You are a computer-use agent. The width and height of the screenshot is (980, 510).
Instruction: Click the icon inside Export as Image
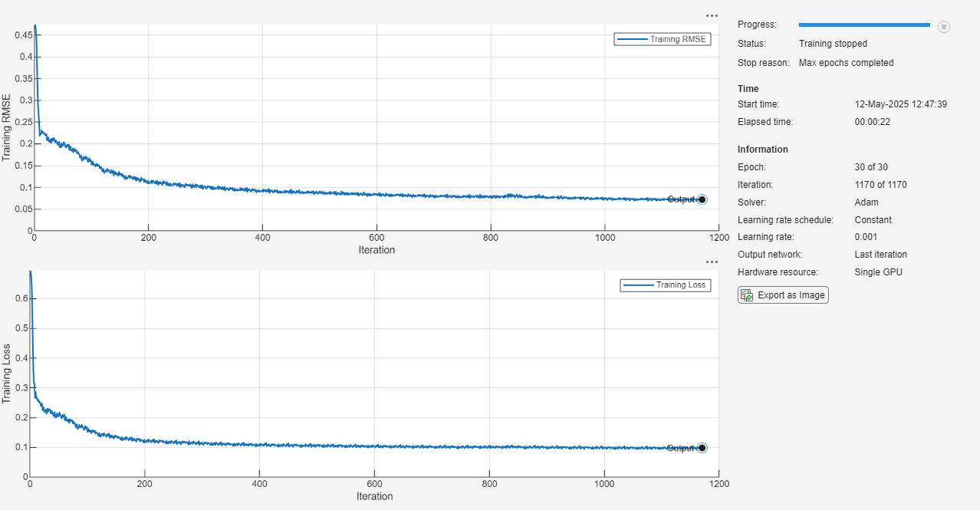click(x=747, y=295)
